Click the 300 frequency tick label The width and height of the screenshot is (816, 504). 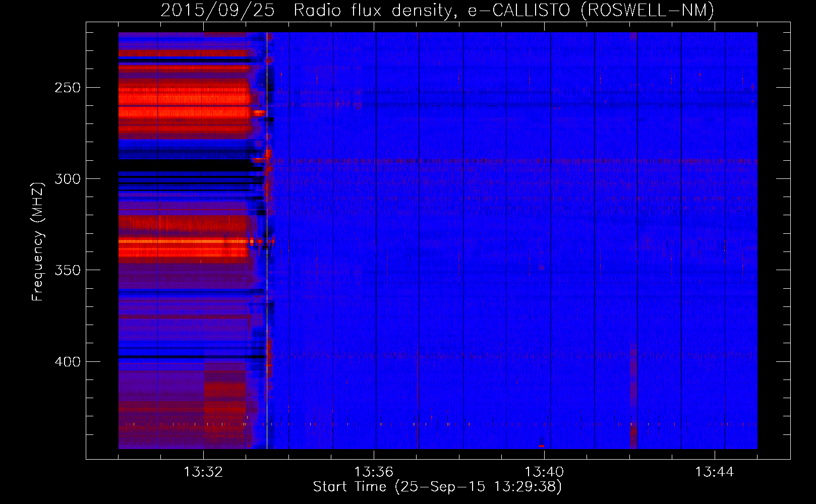(68, 179)
